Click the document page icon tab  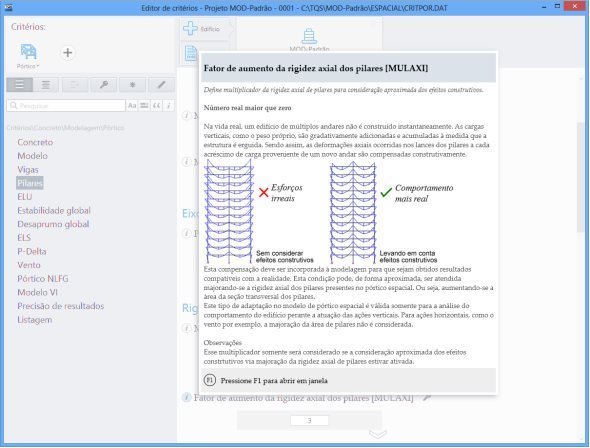[x=191, y=53]
